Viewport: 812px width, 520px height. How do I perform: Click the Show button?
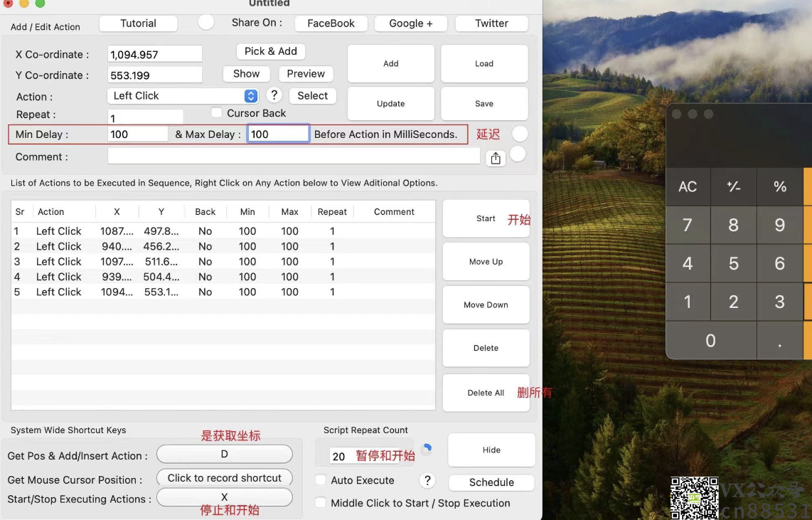(x=247, y=73)
